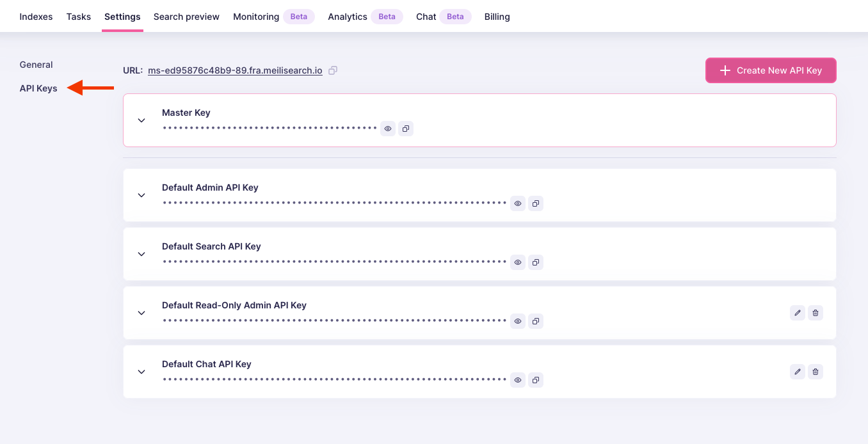Screen dimensions: 868x444
Task: Reveal the Master Key value
Action: point(388,129)
